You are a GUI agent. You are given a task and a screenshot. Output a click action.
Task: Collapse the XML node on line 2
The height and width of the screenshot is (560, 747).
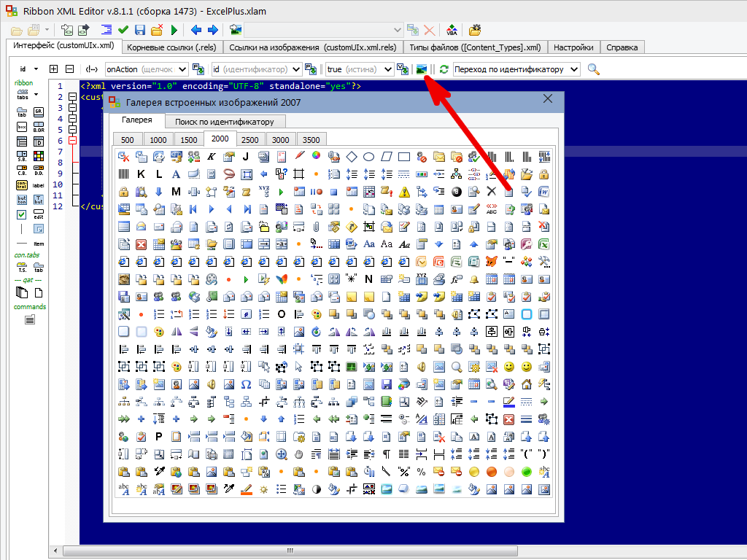[x=72, y=97]
